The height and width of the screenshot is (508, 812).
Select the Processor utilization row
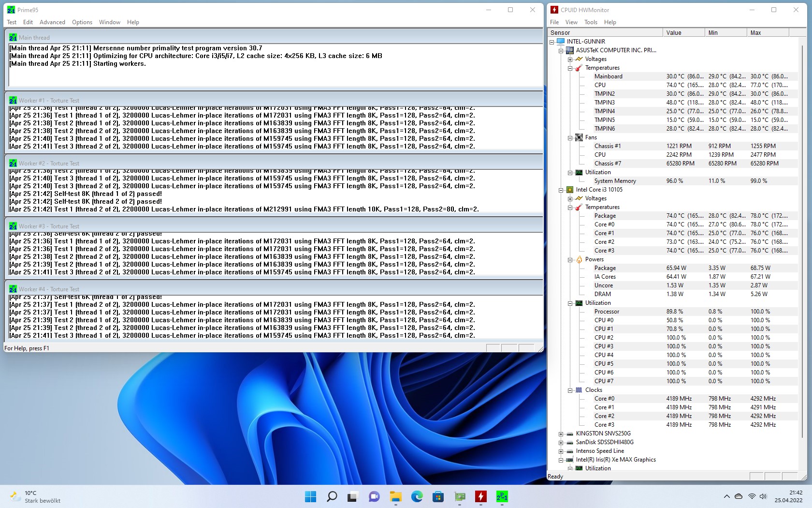pos(695,312)
